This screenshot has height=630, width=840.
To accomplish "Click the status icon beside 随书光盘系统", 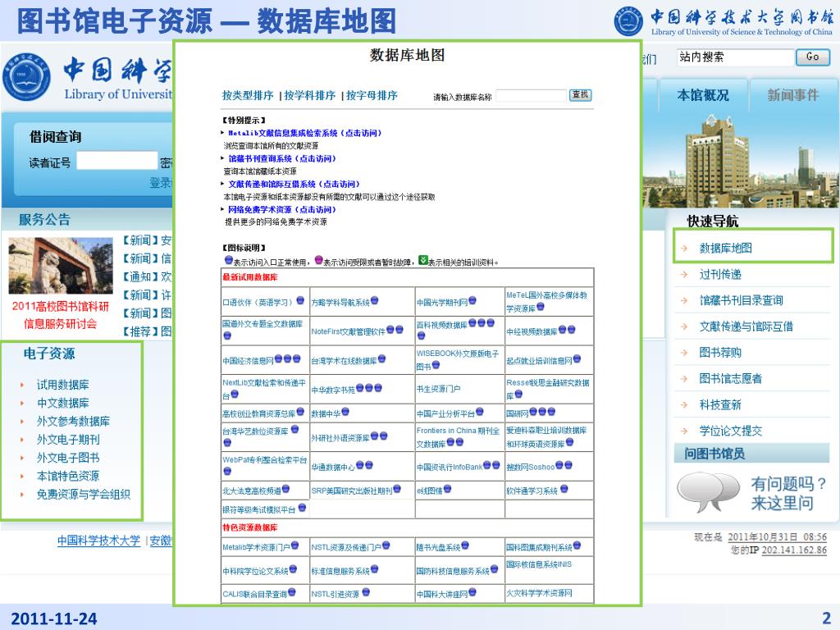I will point(465,546).
